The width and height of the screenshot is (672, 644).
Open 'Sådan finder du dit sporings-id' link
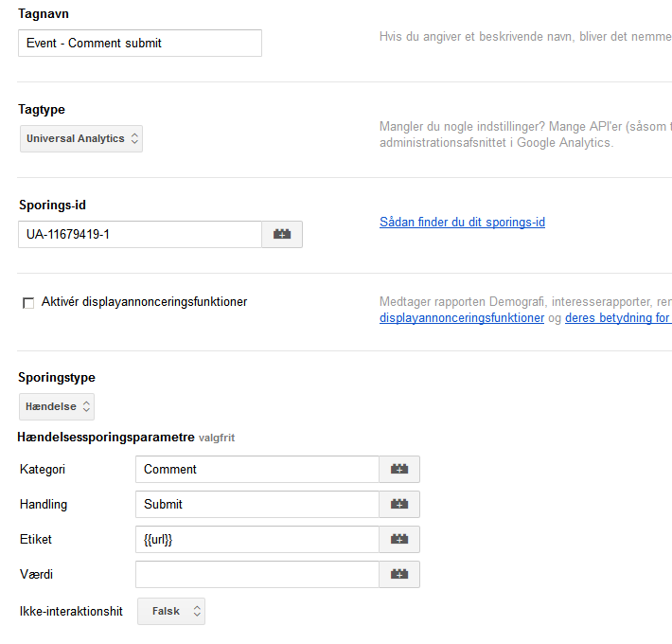(x=462, y=223)
